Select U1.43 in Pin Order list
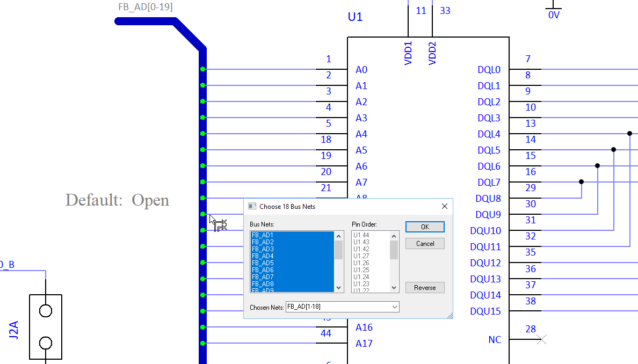This screenshot has width=638, height=364. (x=370, y=242)
